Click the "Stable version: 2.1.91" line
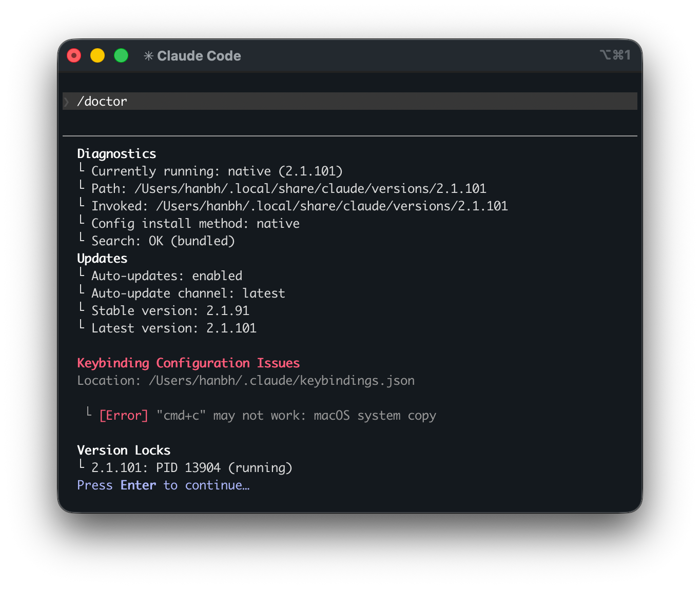 (x=170, y=311)
